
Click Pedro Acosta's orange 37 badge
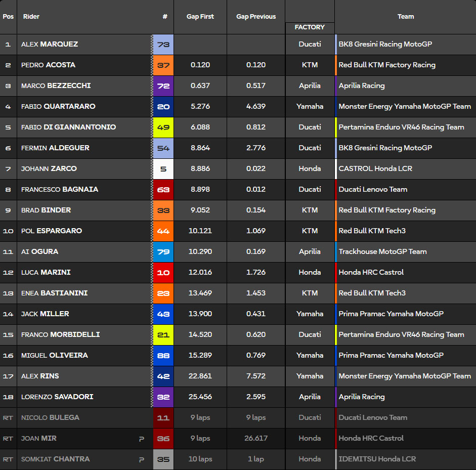pyautogui.click(x=163, y=65)
